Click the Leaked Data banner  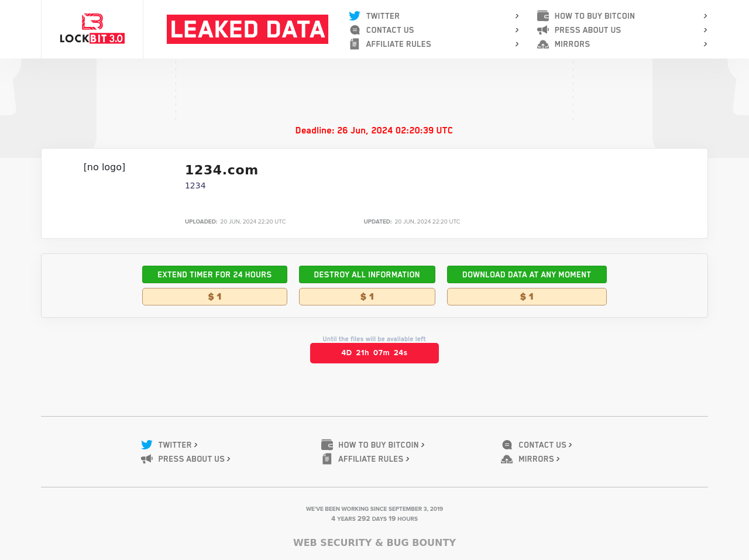(248, 29)
